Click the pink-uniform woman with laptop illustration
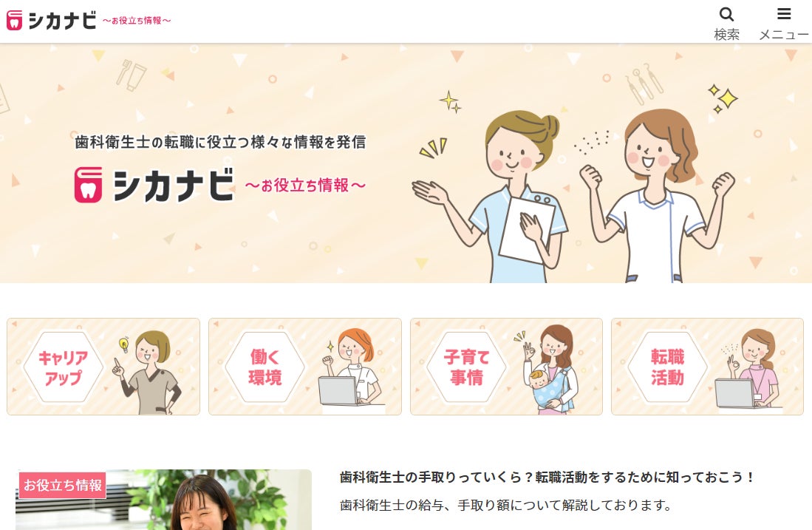 [749, 370]
